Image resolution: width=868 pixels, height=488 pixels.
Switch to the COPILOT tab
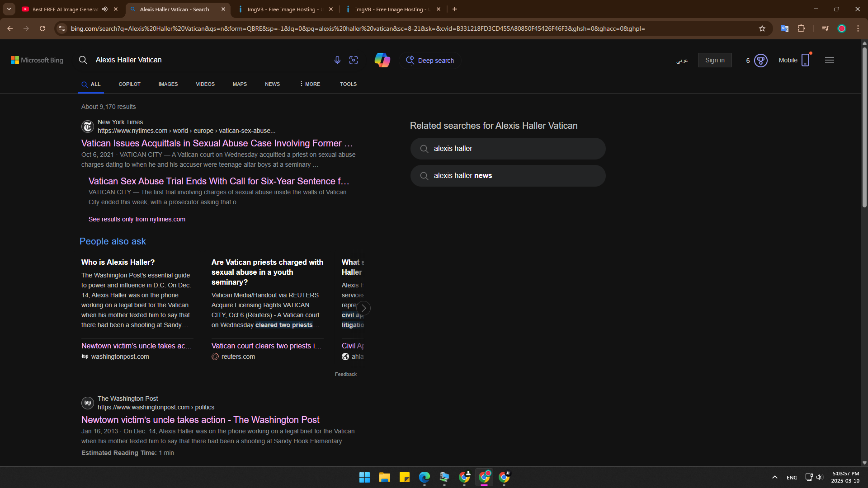pos(129,84)
